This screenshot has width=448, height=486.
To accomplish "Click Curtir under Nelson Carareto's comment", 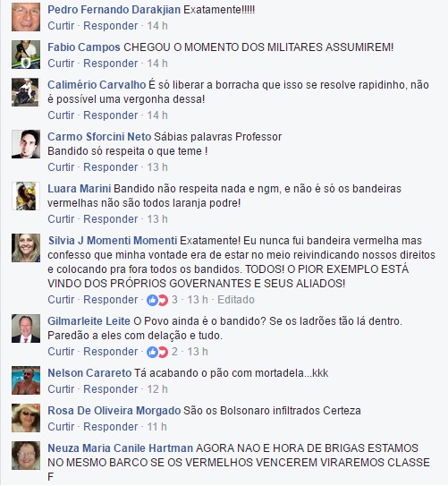I will (61, 389).
